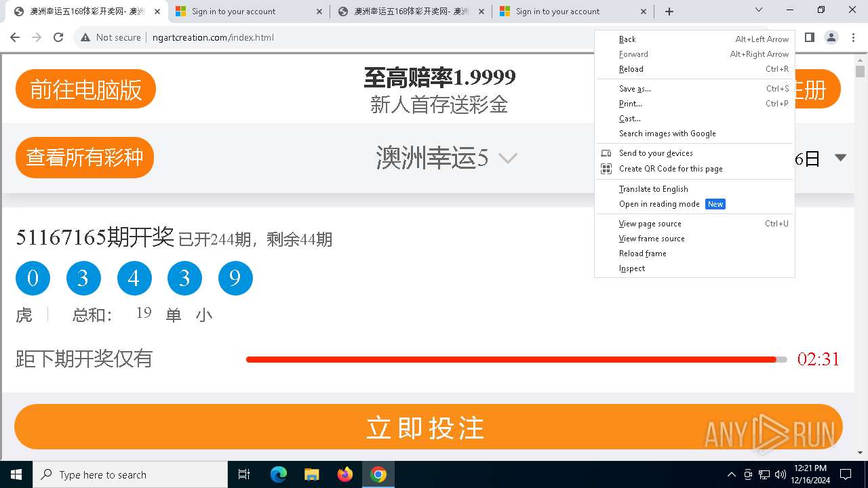The width and height of the screenshot is (868, 488).
Task: Click the Type here to search box
Action: pos(130,474)
